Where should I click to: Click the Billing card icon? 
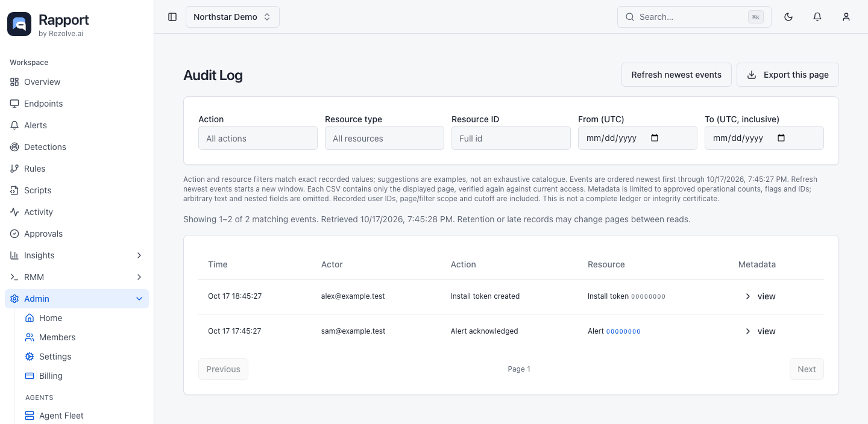click(30, 376)
